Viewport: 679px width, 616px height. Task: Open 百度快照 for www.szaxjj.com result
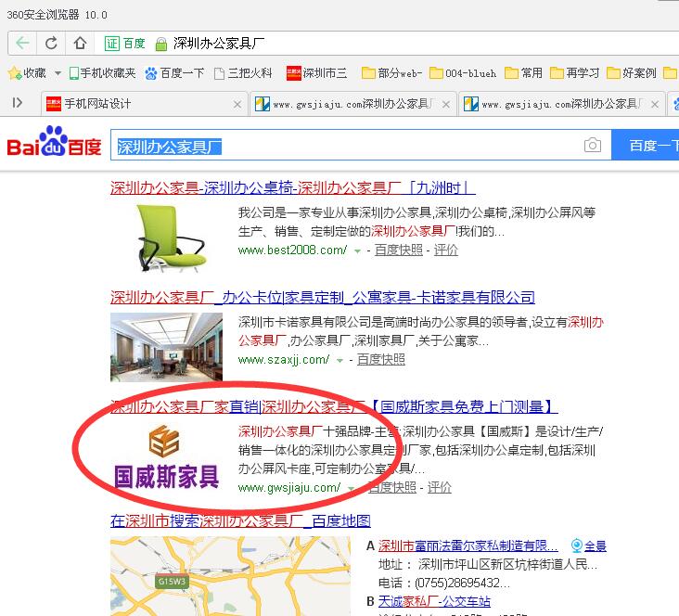(381, 360)
